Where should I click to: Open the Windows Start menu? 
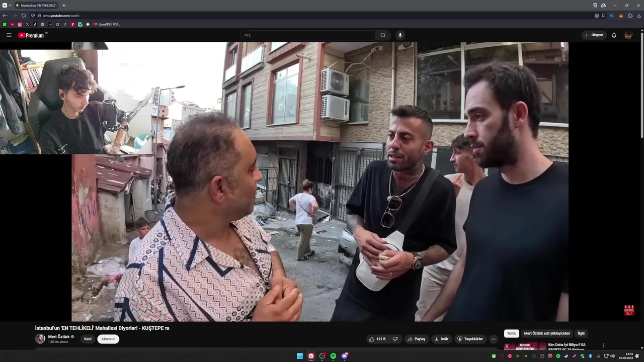click(x=300, y=356)
